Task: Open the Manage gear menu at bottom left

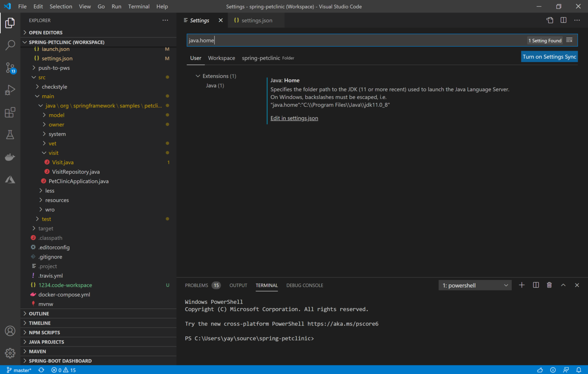Action: point(10,353)
